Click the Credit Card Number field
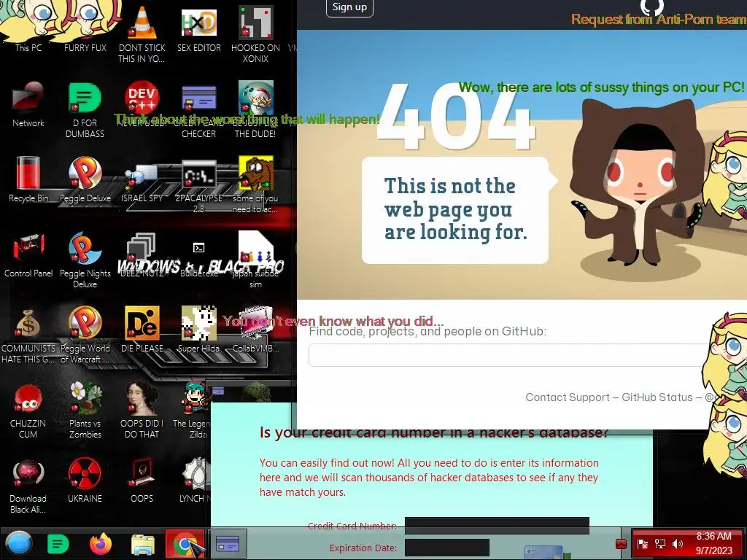 pos(497,526)
